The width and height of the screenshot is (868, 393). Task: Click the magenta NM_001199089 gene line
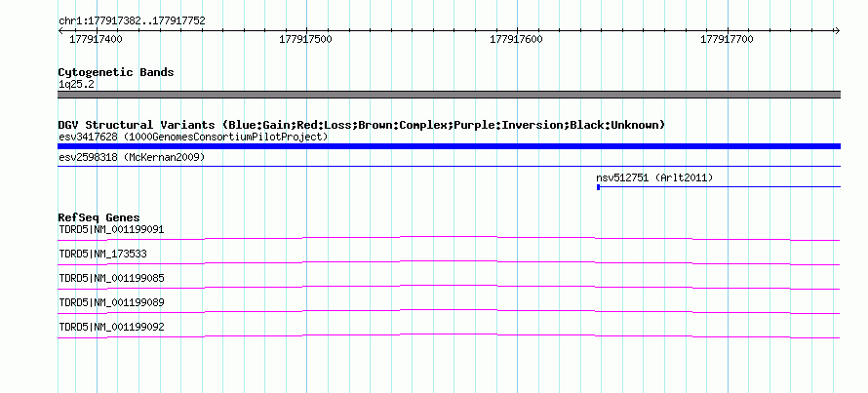449,310
